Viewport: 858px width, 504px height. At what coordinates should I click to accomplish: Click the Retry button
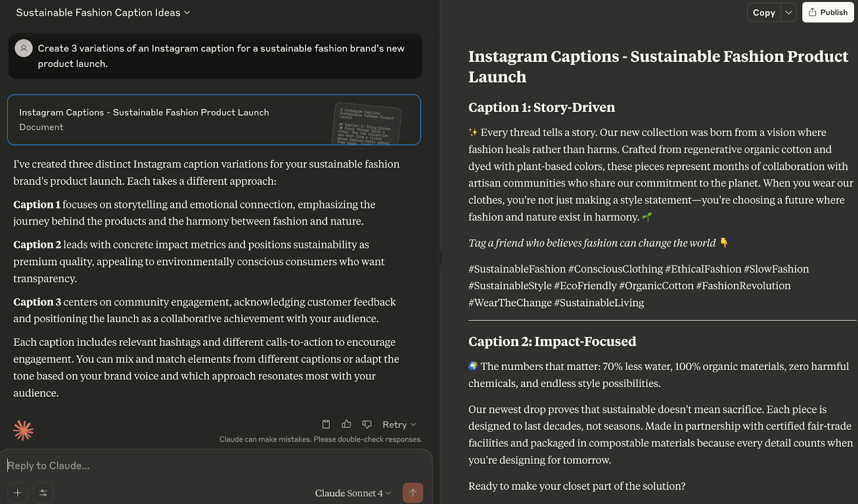click(x=395, y=424)
